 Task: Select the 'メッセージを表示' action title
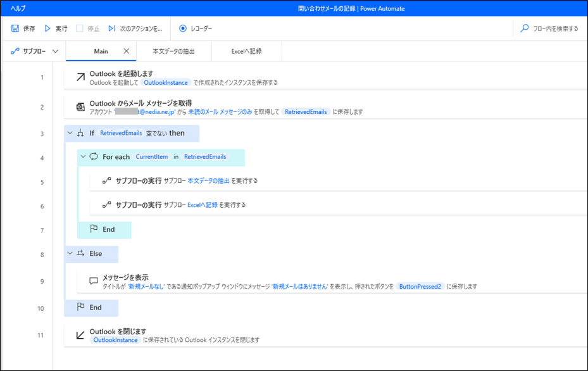point(125,277)
